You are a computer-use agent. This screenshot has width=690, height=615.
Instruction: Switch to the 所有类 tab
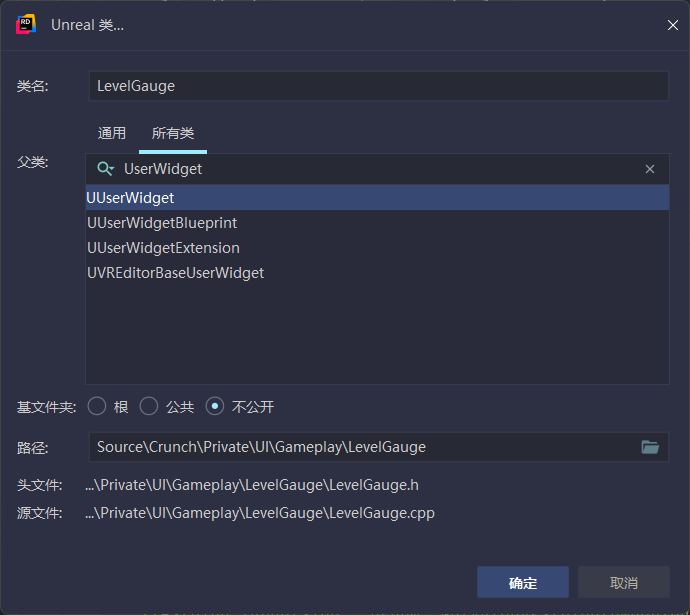click(172, 133)
